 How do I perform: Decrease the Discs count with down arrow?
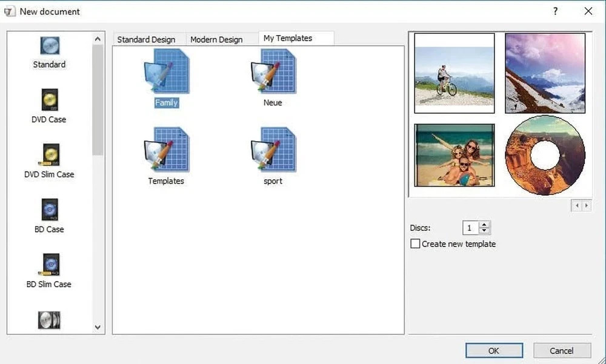pyautogui.click(x=484, y=231)
